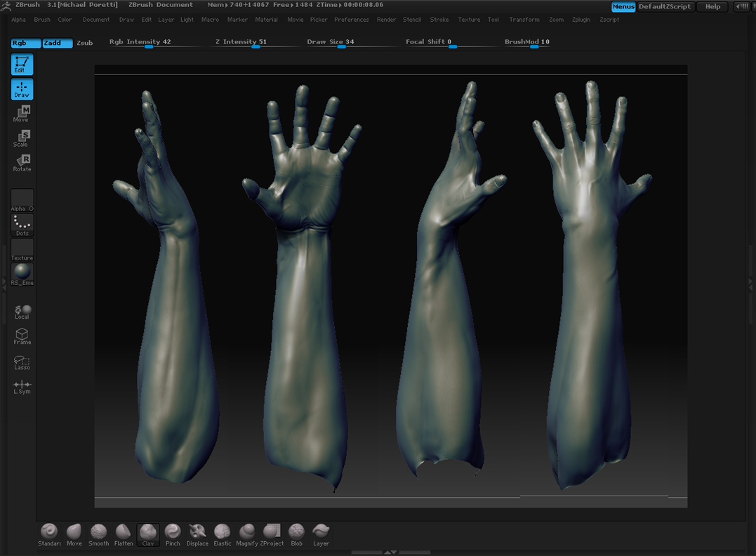Image resolution: width=756 pixels, height=556 pixels.
Task: Pick the Elastic brush
Action: tap(223, 535)
